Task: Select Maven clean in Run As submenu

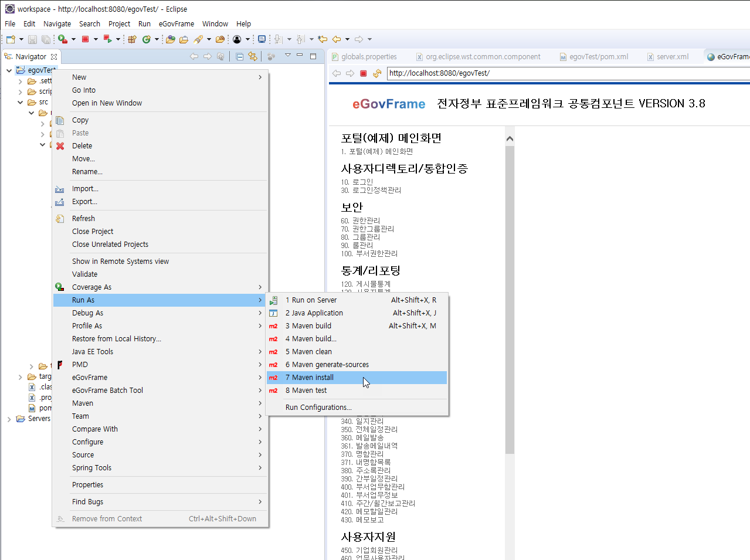Action: pyautogui.click(x=357, y=352)
